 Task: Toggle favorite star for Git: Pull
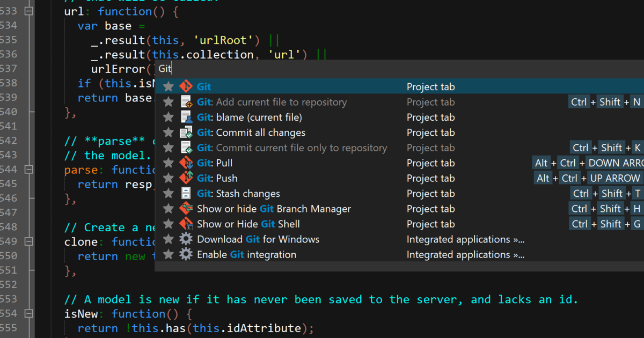[x=169, y=163]
